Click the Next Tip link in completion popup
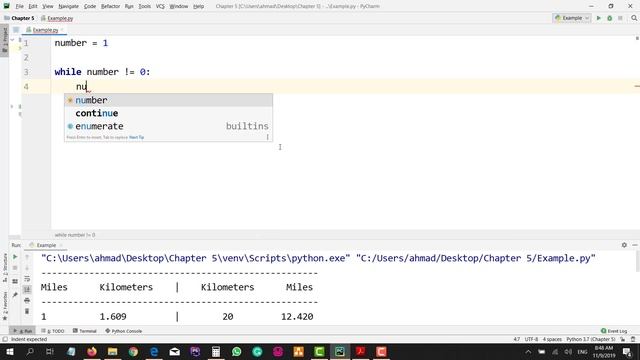The height and width of the screenshot is (360, 640). click(136, 138)
